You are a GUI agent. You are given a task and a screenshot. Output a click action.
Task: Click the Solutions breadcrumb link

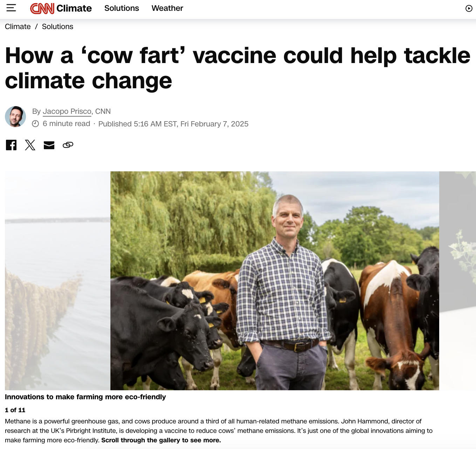(57, 27)
